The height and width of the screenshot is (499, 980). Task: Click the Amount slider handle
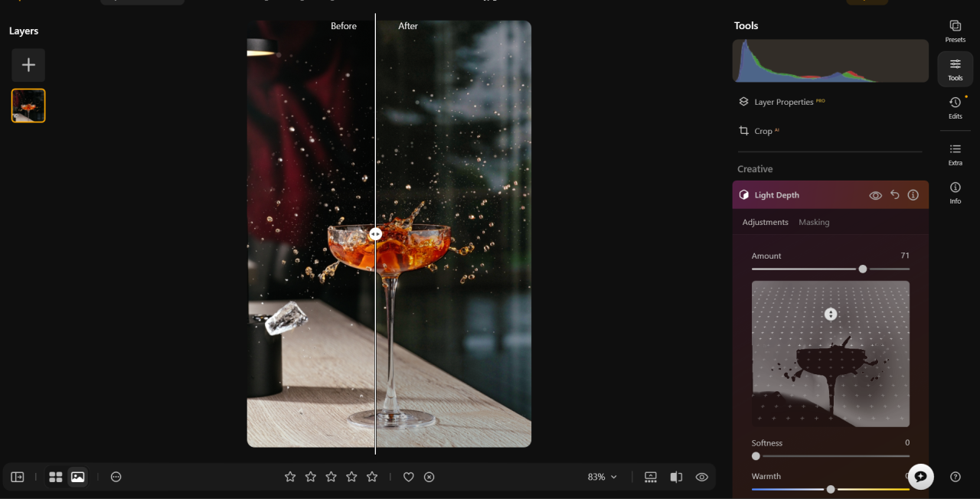point(863,269)
